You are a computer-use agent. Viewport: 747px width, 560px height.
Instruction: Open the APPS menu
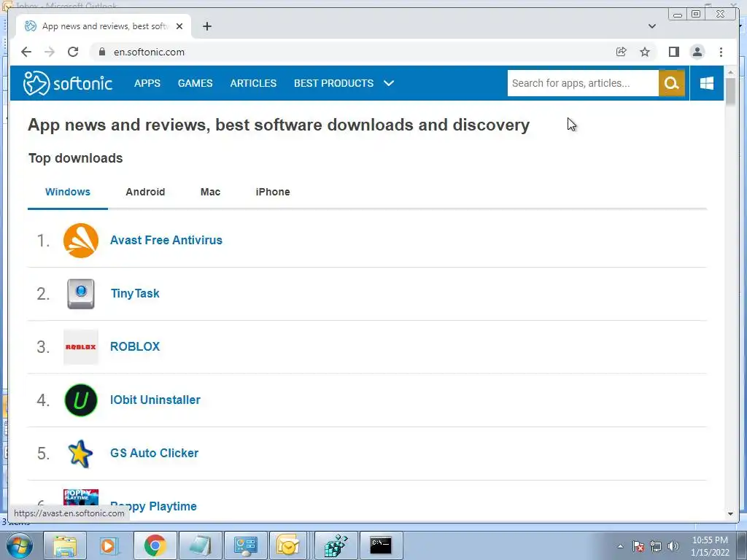[147, 83]
